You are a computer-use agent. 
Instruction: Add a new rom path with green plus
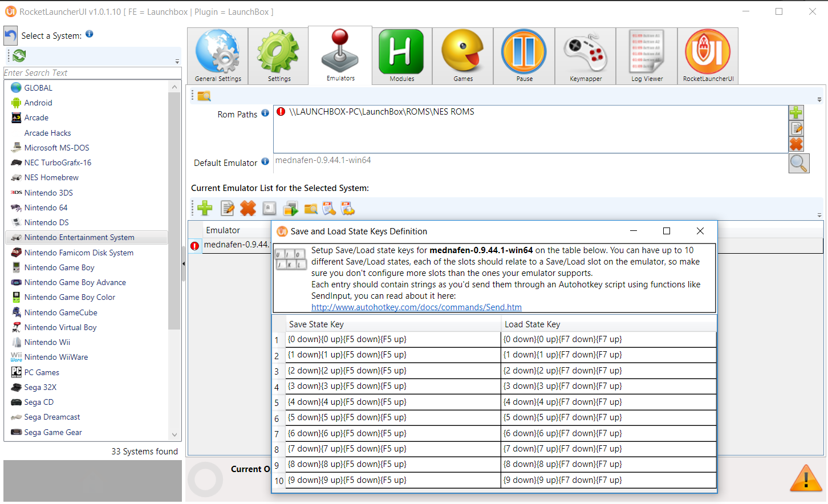tap(796, 112)
